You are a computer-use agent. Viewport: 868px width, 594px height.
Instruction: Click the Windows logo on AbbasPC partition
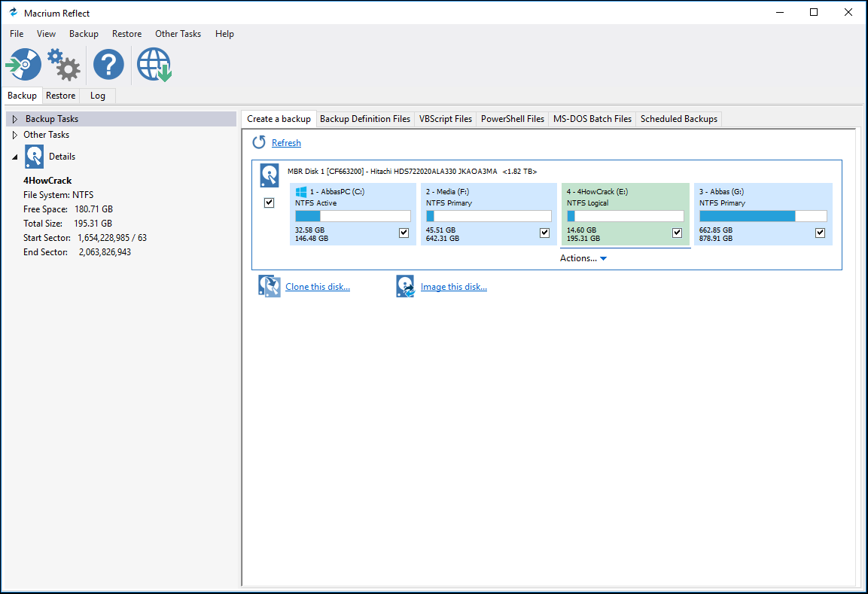coord(301,191)
